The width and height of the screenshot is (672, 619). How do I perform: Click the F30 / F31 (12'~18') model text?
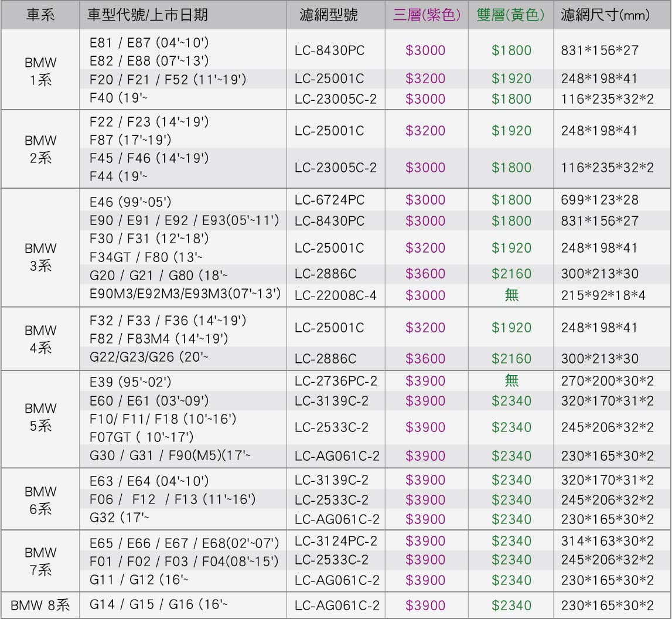click(x=149, y=239)
